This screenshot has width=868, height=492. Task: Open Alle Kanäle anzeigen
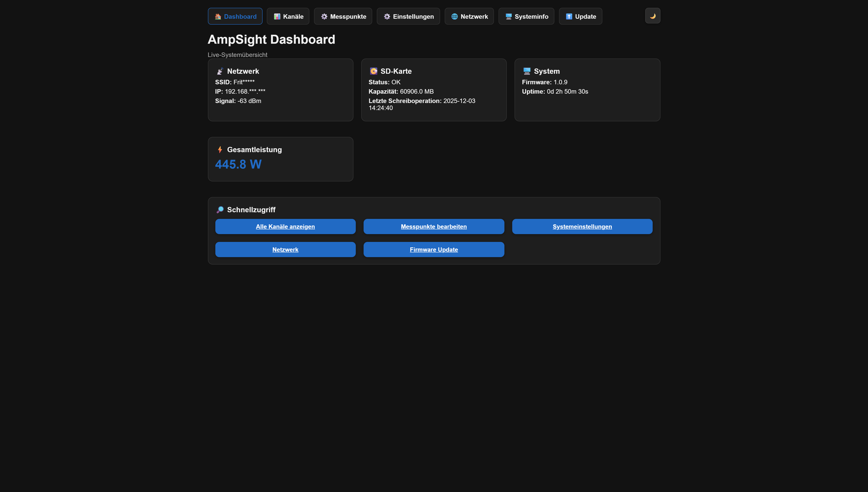coord(285,226)
